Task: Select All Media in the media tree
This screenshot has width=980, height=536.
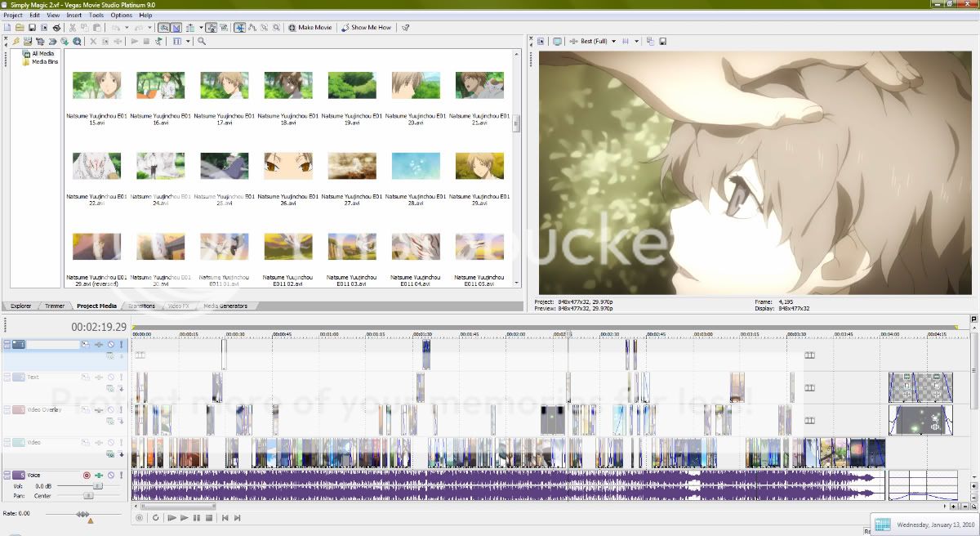Action: (42, 54)
